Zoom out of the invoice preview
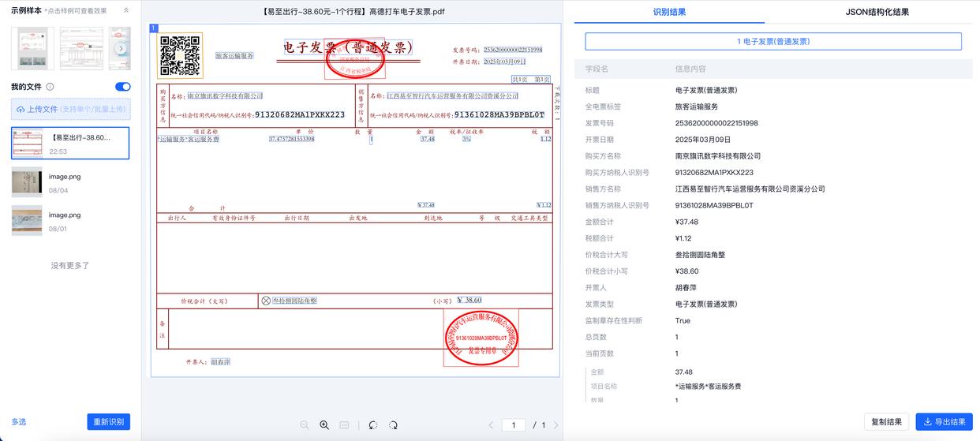980x441 pixels. click(305, 424)
